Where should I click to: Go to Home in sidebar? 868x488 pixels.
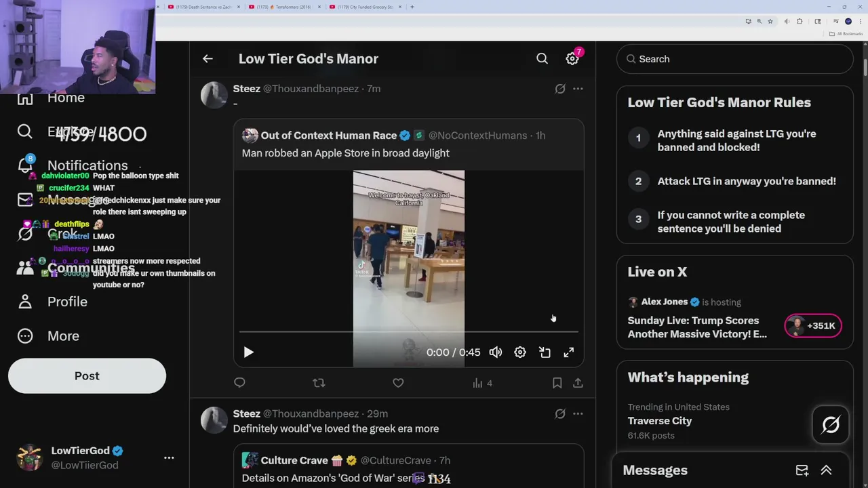tap(66, 98)
